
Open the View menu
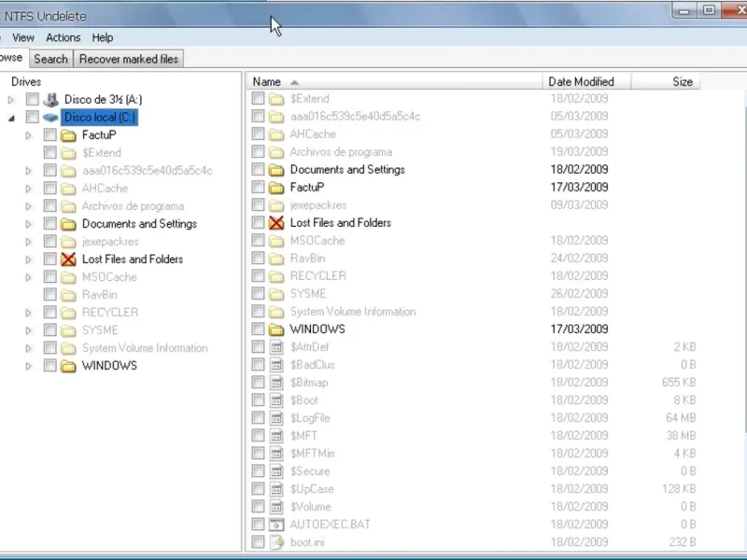pyautogui.click(x=22, y=37)
